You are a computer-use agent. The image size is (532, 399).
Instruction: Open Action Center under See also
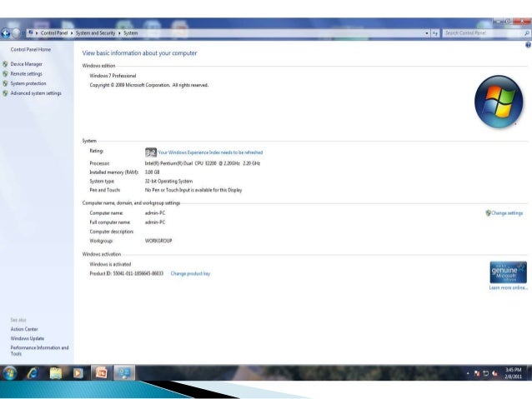(x=24, y=329)
